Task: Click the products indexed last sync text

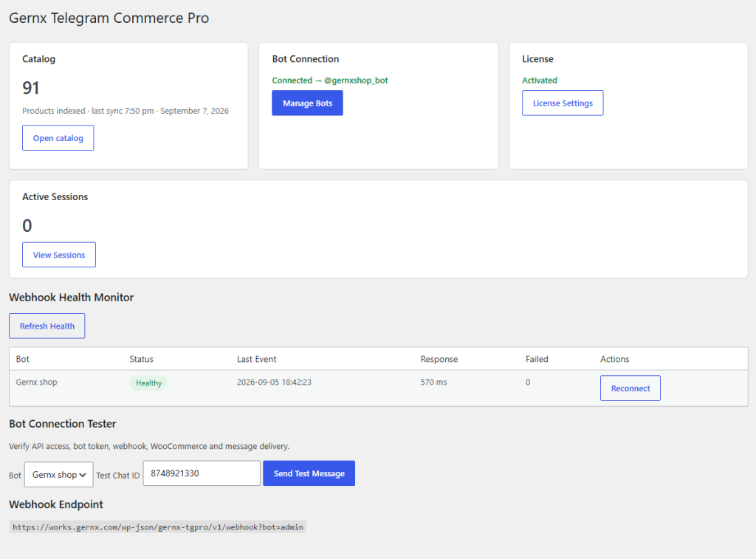Action: click(126, 111)
